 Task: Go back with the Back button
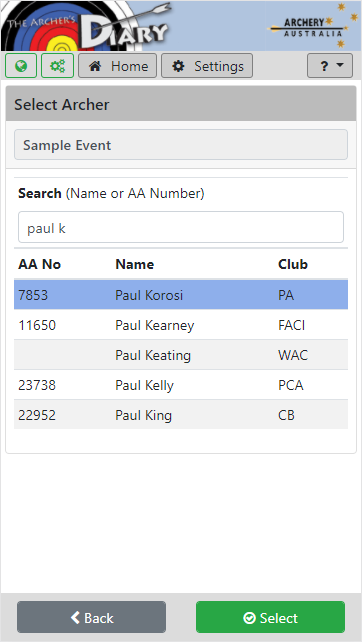(91, 617)
